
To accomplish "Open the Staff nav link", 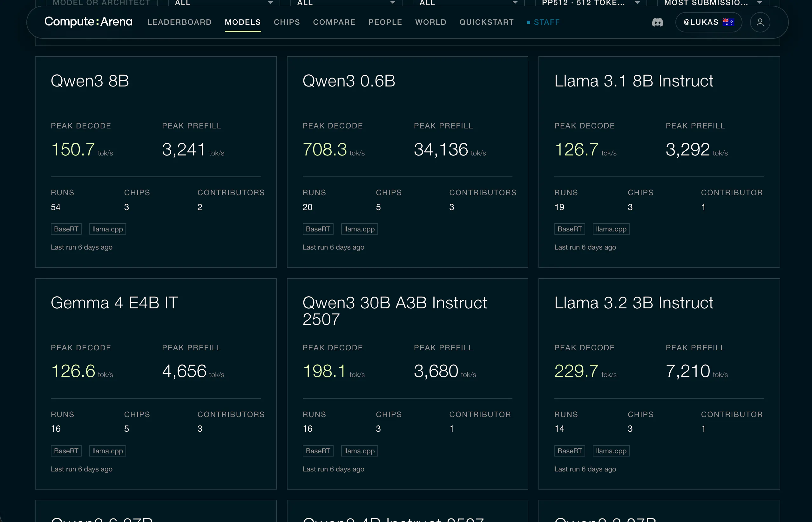I will pyautogui.click(x=544, y=22).
